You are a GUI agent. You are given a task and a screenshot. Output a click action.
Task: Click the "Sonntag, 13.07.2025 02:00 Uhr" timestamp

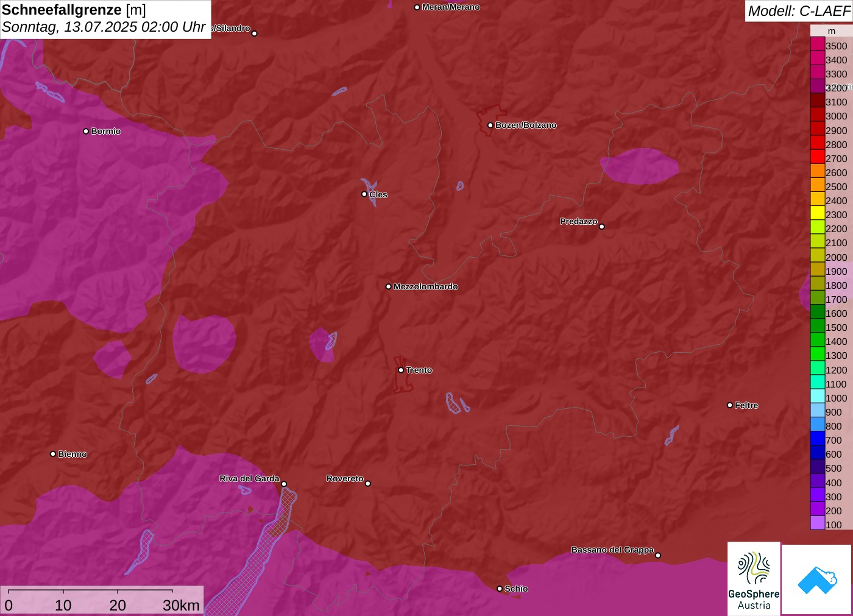tap(104, 27)
